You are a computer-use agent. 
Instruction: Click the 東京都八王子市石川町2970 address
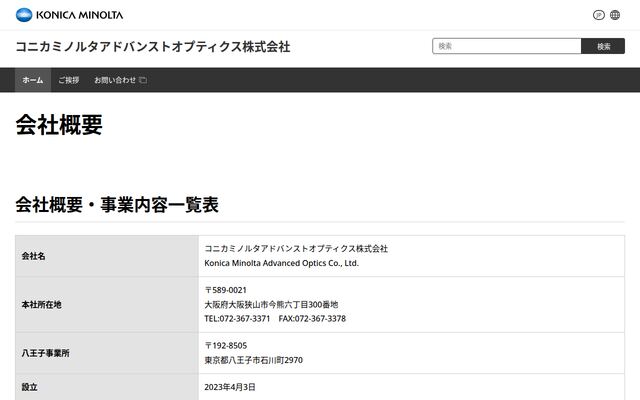253,360
